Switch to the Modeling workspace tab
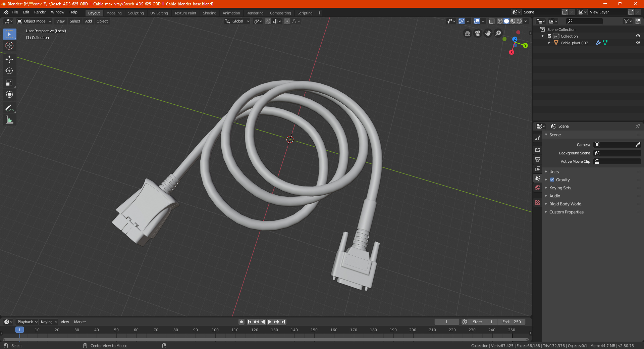This screenshot has height=349, width=644. tap(114, 13)
